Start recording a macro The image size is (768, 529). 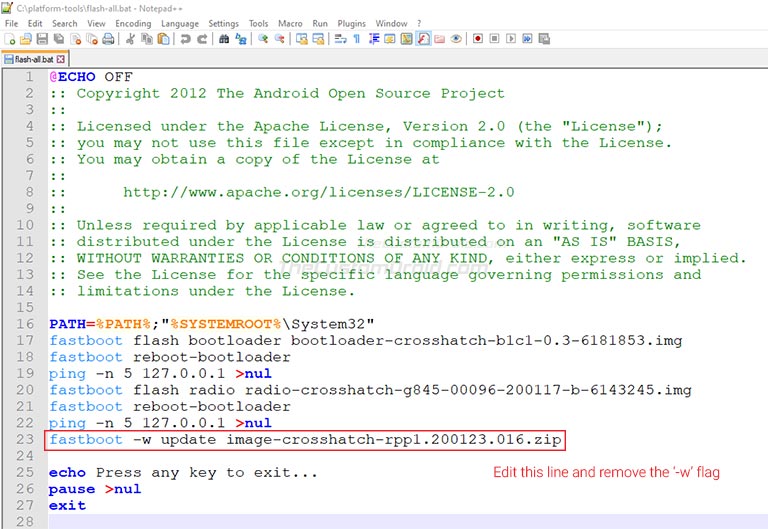pyautogui.click(x=478, y=39)
